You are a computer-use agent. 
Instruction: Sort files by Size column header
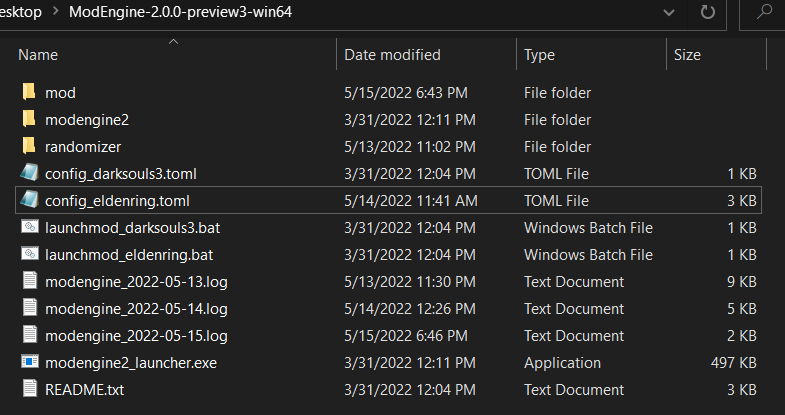pos(687,55)
